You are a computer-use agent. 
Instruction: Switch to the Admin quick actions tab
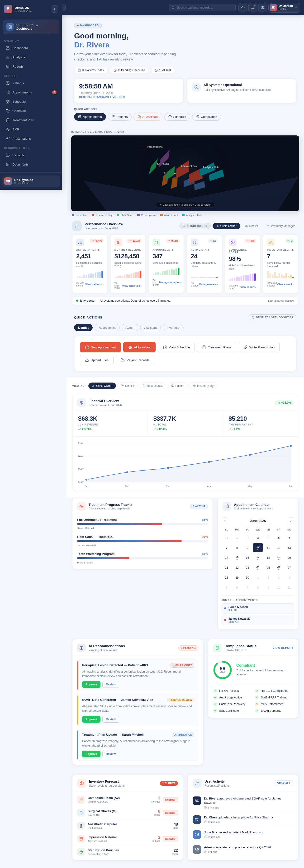coord(130,328)
